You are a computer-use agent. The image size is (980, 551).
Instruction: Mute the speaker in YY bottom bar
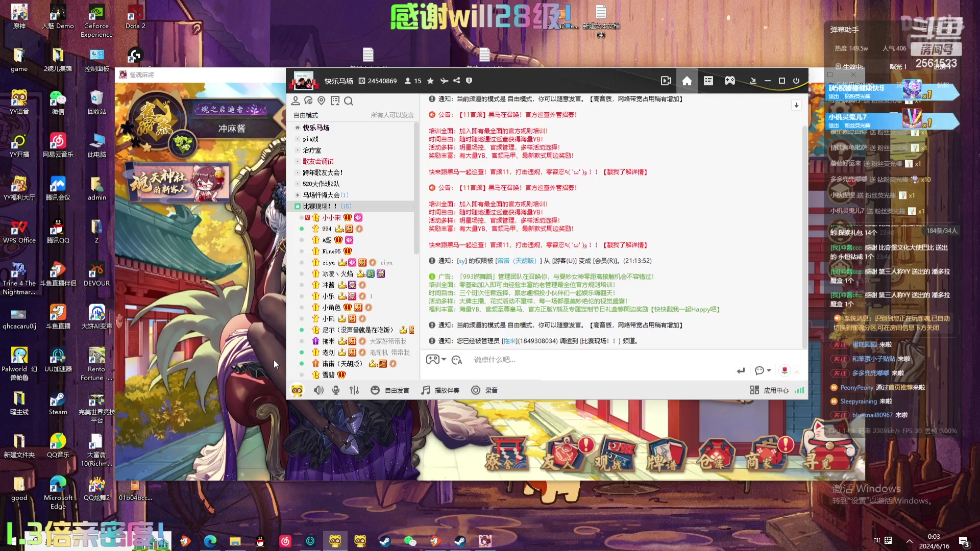(x=318, y=390)
